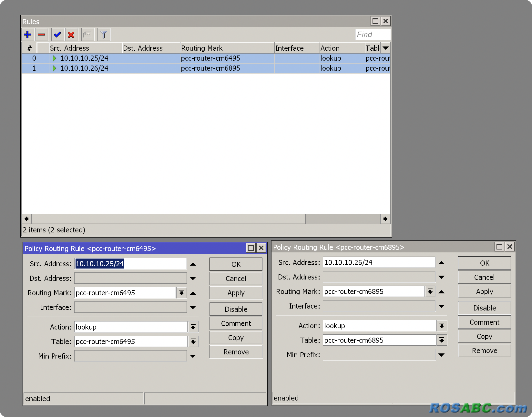Open Table dropdown in cm6895 dialog
This screenshot has width=532, height=417.
tap(442, 340)
